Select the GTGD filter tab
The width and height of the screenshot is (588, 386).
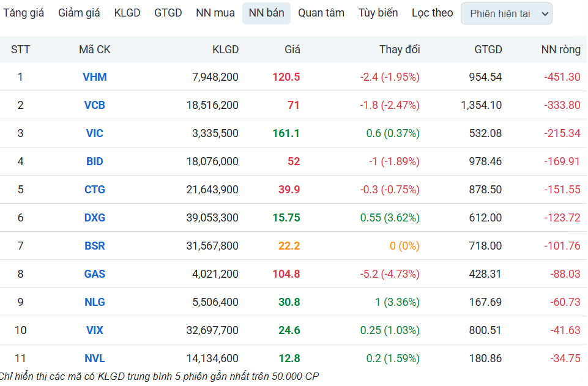click(x=168, y=13)
